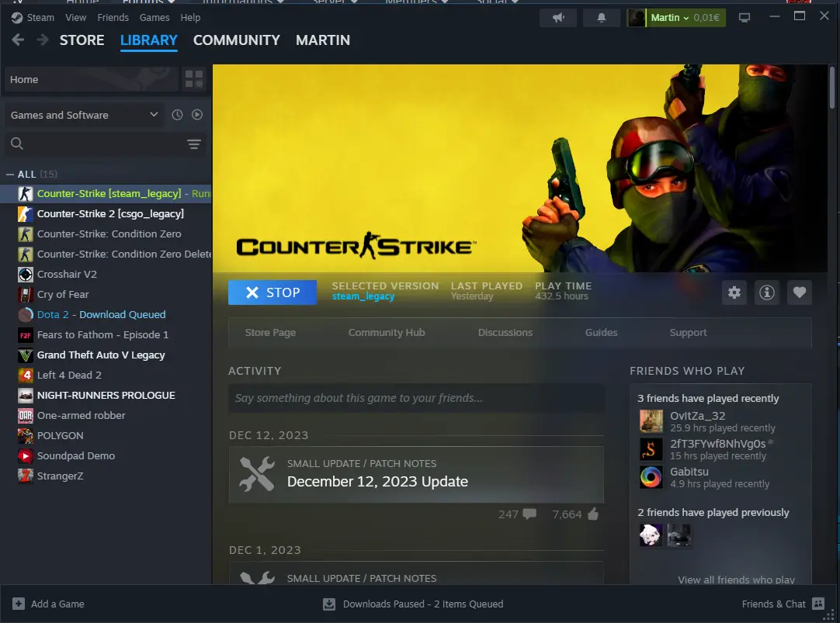Image resolution: width=840 pixels, height=623 pixels.
Task: Click the forward navigation arrow
Action: point(43,40)
